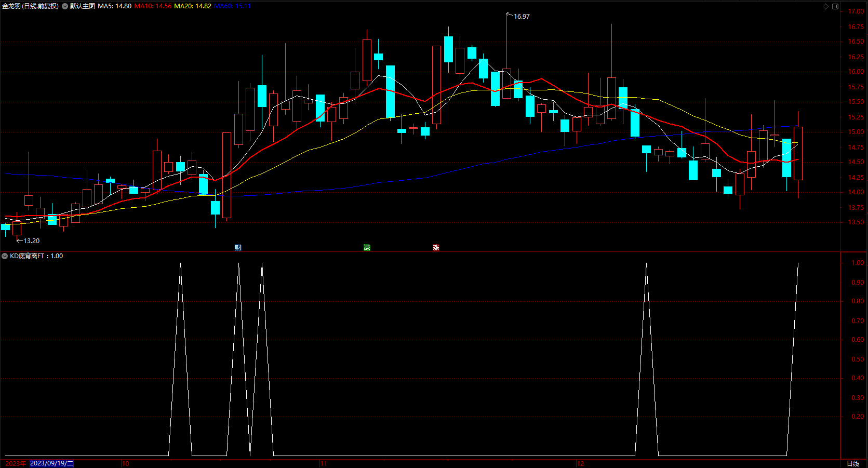
Task: Click the blue 财 event marker
Action: tap(238, 248)
